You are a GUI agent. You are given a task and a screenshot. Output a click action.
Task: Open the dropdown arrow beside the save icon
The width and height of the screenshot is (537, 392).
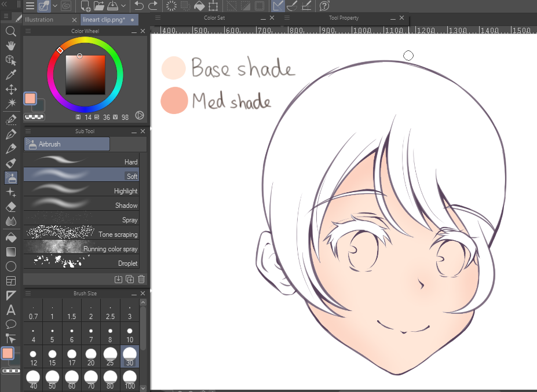pyautogui.click(x=124, y=6)
